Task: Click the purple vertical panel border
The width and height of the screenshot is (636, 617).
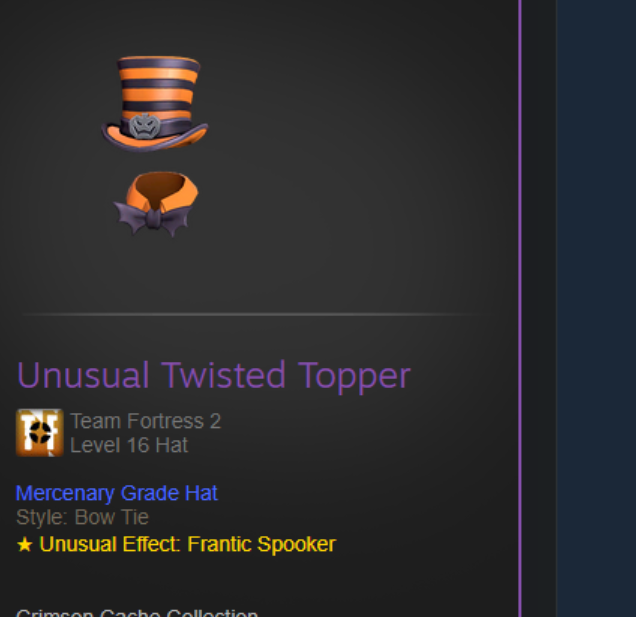Action: pyautogui.click(x=520, y=308)
